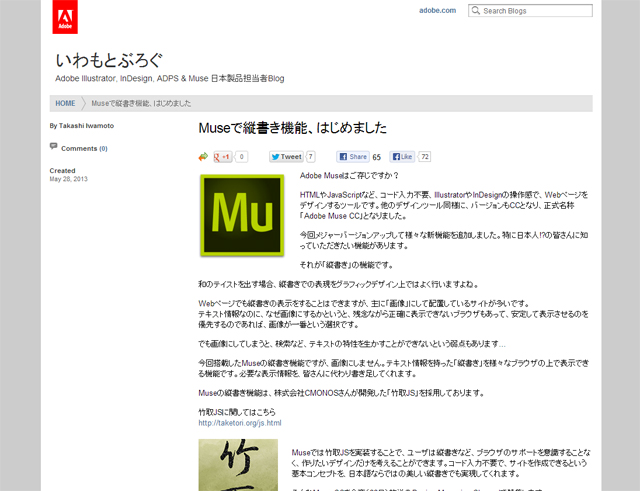
Task: Focus the Search Blogs field
Action: 530,11
